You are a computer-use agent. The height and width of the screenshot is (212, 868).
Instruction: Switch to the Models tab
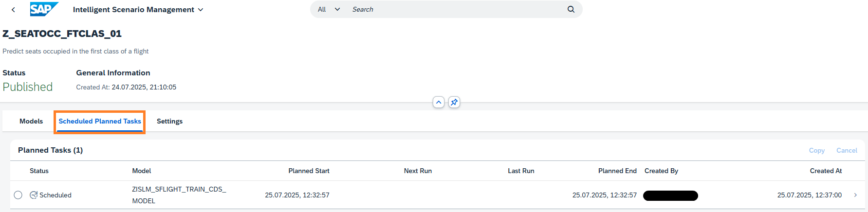pos(31,121)
